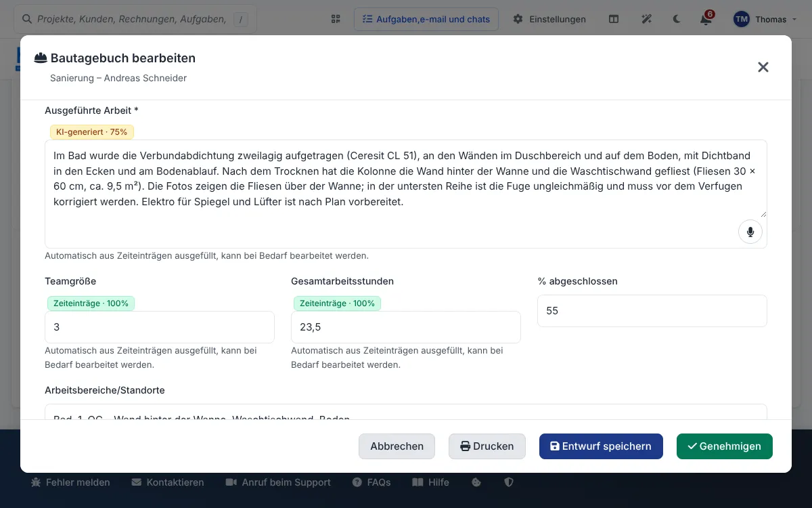
Task: Click Gesamtarbeitsstunden Zeiteinträge 100% badge
Action: [337, 303]
